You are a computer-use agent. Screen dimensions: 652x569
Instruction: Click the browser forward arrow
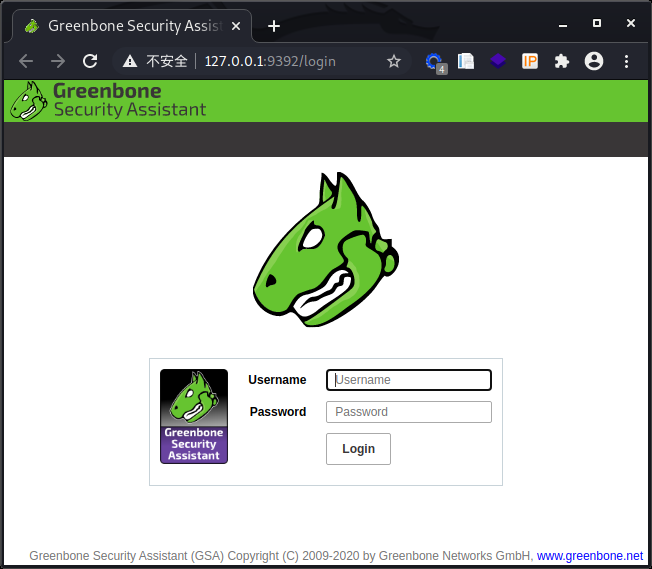[58, 61]
